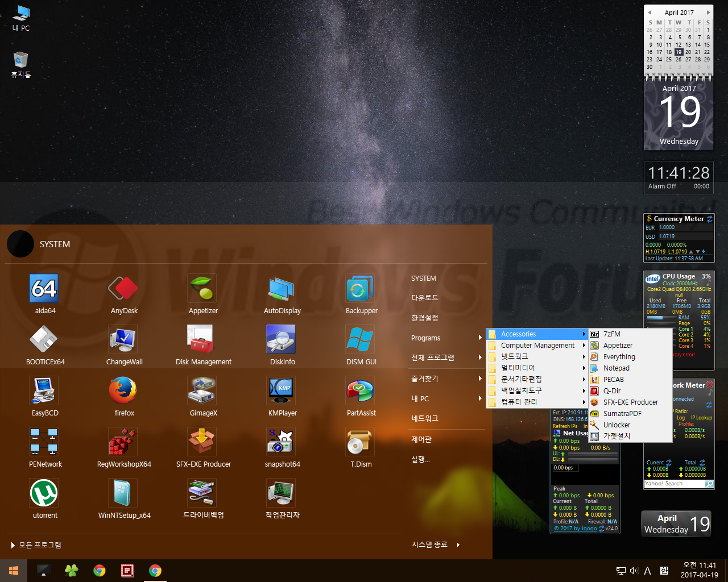
Task: Launch GimageX tool
Action: pyautogui.click(x=203, y=397)
